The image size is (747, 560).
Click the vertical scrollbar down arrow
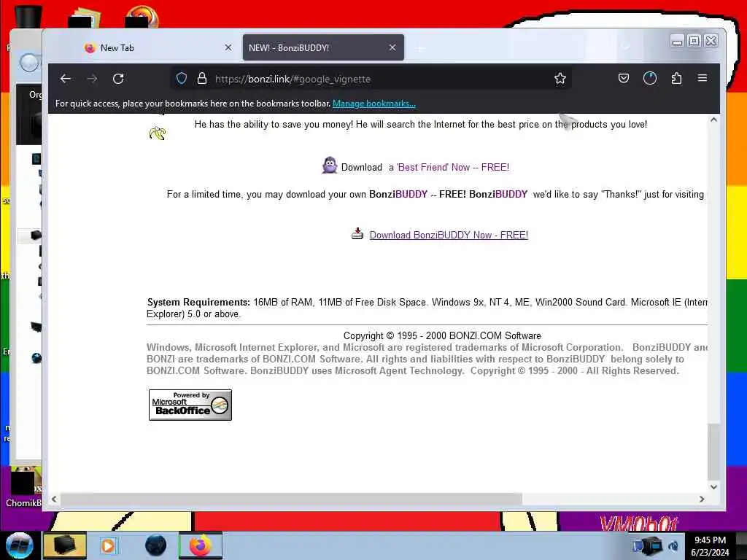click(x=713, y=486)
